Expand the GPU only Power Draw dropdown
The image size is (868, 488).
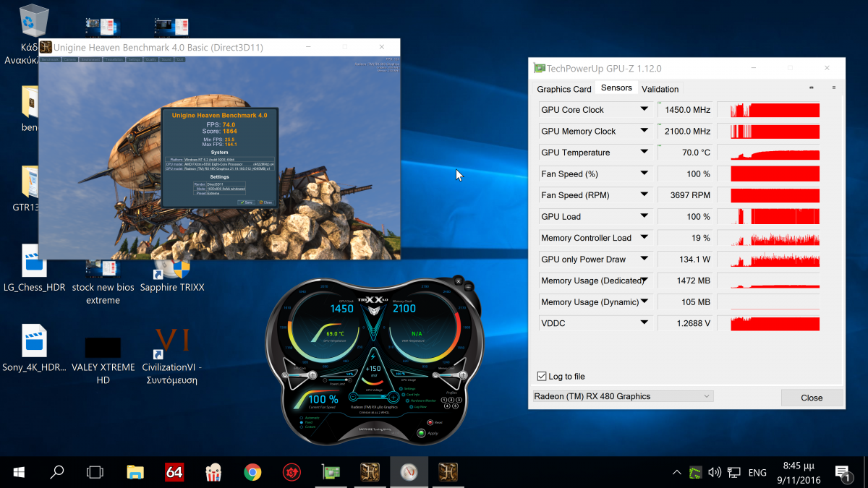(x=644, y=260)
